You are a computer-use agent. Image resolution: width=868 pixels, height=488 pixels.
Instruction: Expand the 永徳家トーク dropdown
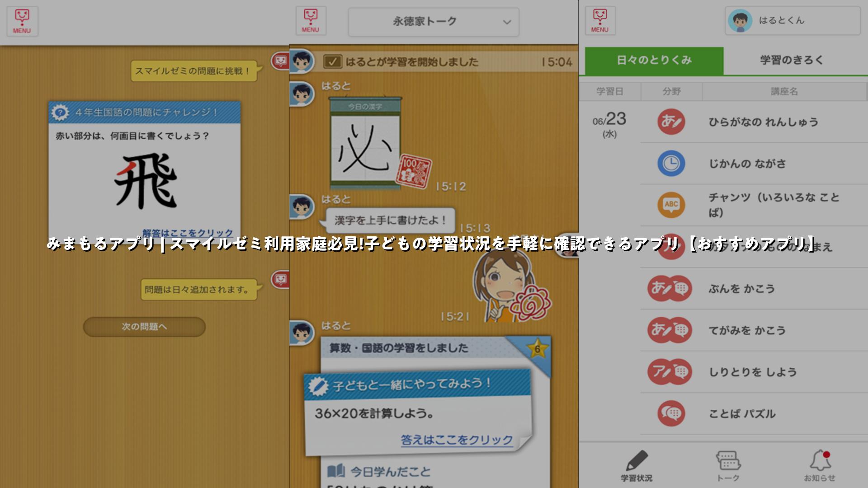tap(434, 22)
